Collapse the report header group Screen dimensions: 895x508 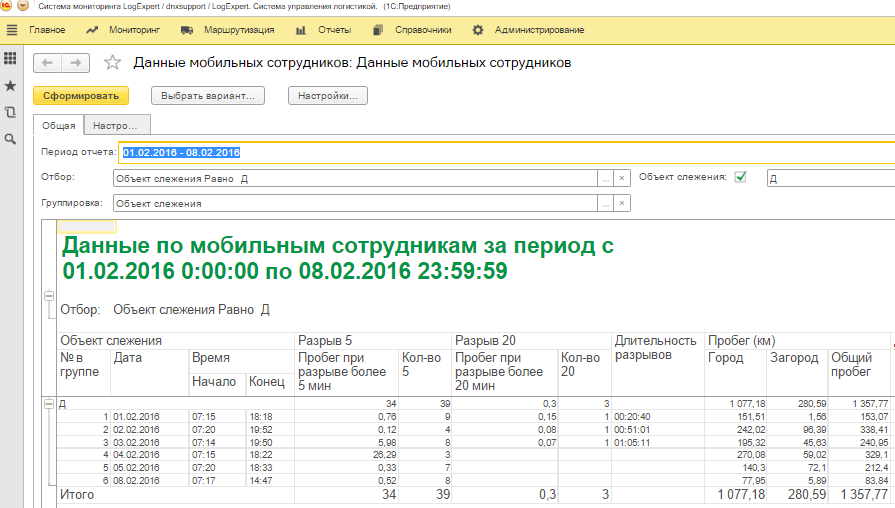49,296
